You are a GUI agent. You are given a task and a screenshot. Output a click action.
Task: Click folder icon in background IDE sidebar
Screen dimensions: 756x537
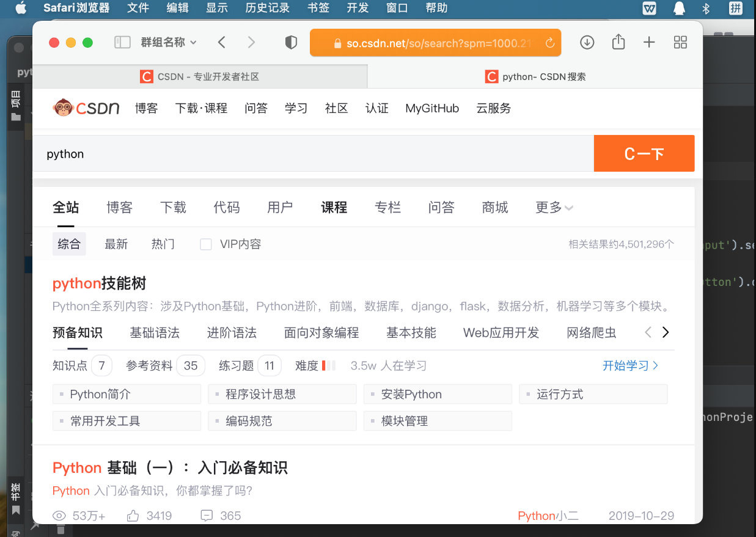click(x=16, y=117)
